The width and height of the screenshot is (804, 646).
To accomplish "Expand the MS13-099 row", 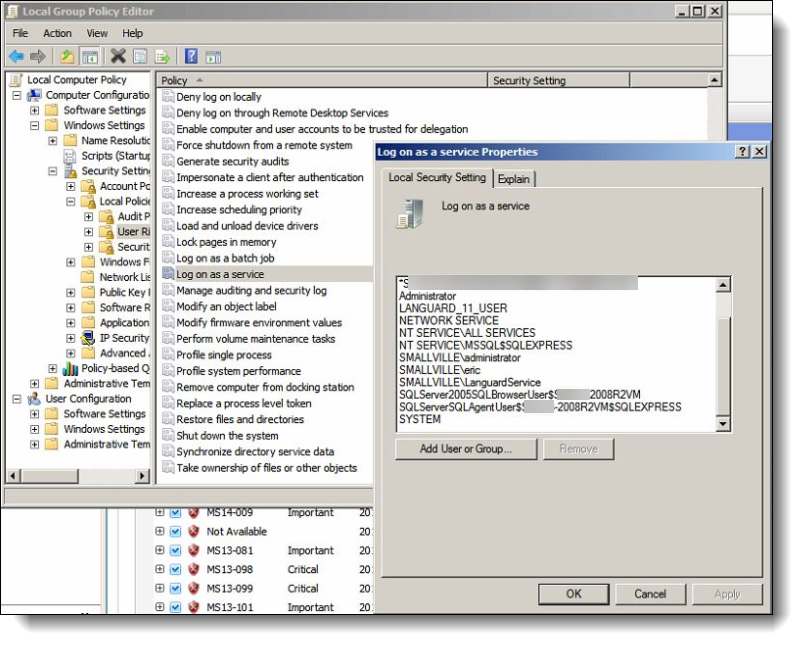I will coord(160,589).
